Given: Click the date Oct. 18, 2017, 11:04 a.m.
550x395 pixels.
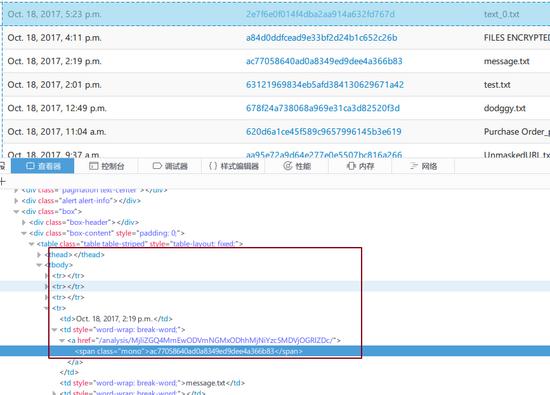Looking at the screenshot, I should tap(57, 132).
